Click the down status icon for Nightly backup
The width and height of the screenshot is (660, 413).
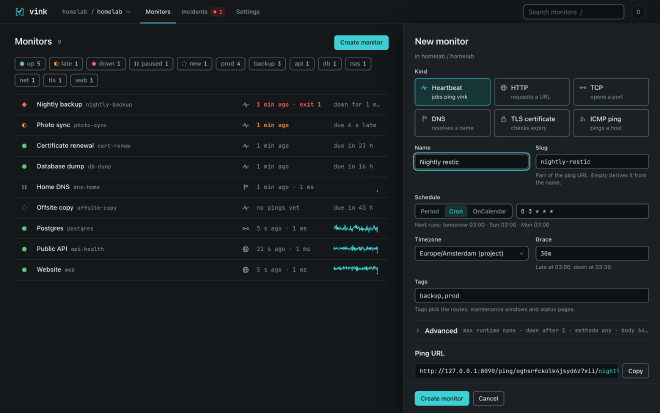pyautogui.click(x=24, y=104)
